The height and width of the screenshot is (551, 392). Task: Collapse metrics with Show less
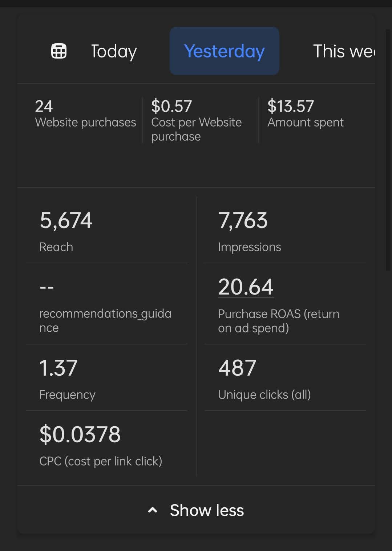tap(207, 510)
